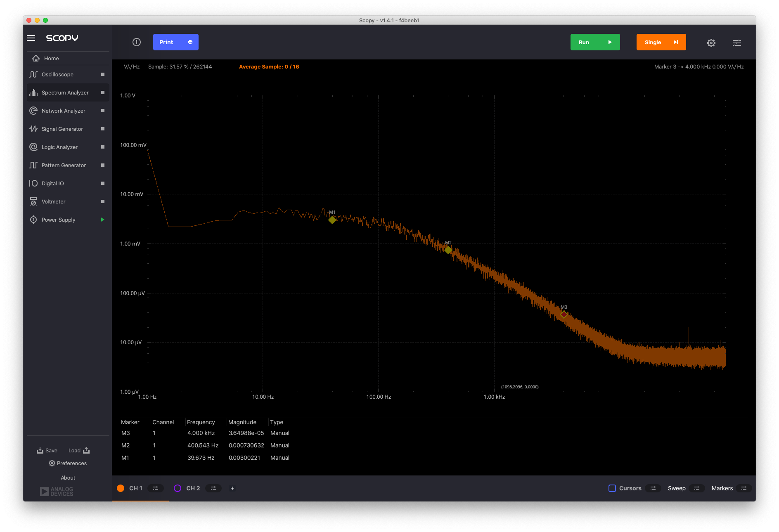Toggle the Network Analyzer run square

pos(103,111)
